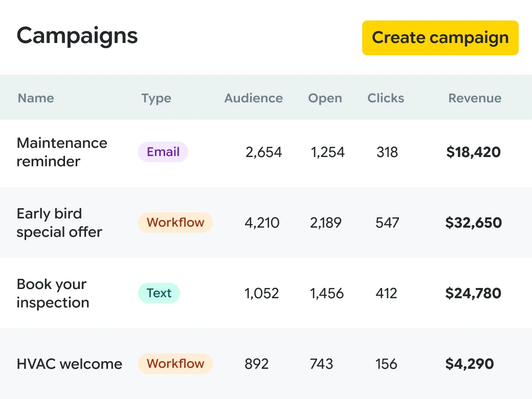Viewport: 532px width, 399px height.
Task: Select the Type column header
Action: [156, 98]
